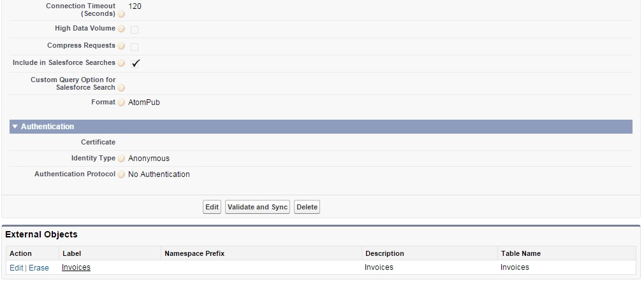Toggle Include in Salesforce Searches checkmark
Viewport: 644px width, 289px height.
point(135,64)
